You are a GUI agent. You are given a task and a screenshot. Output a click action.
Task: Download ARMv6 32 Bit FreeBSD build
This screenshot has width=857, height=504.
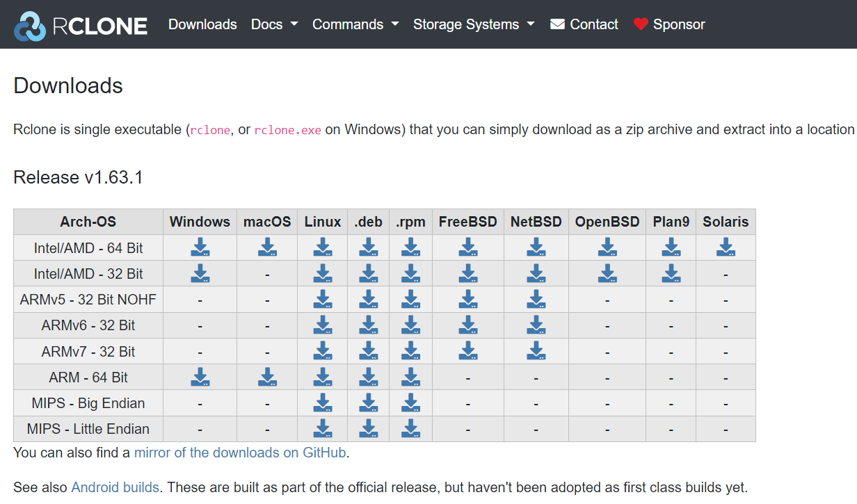(468, 325)
